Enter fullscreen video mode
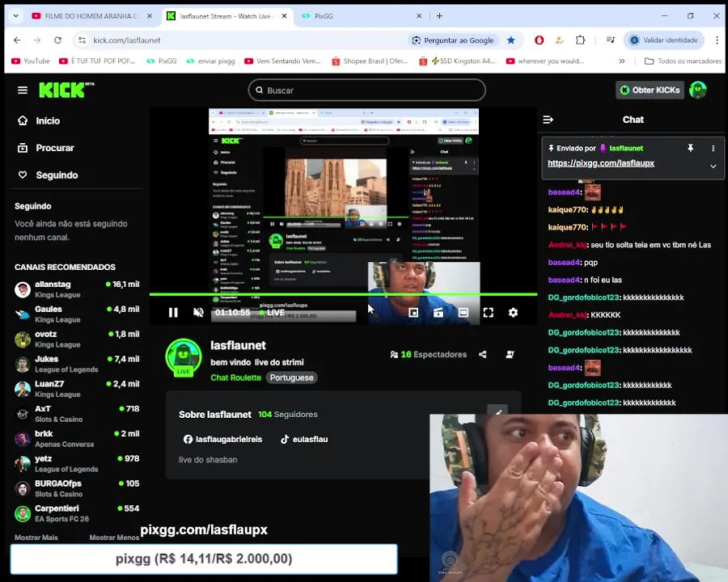This screenshot has height=582, width=728. 488,313
